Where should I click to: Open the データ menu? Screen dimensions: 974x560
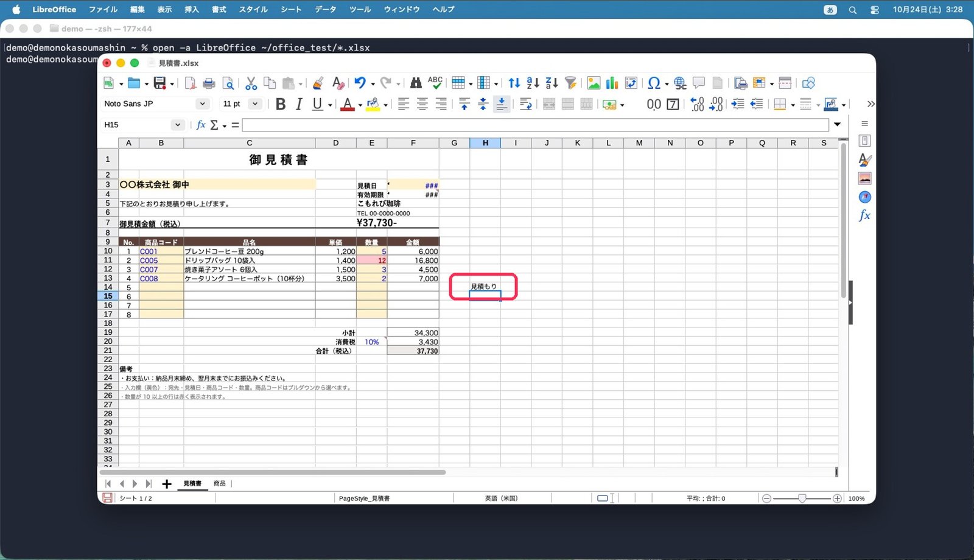326,10
